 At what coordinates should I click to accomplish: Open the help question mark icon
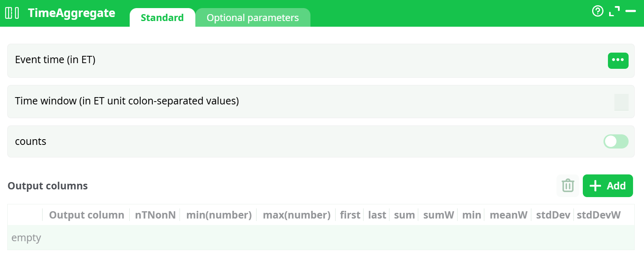[597, 11]
